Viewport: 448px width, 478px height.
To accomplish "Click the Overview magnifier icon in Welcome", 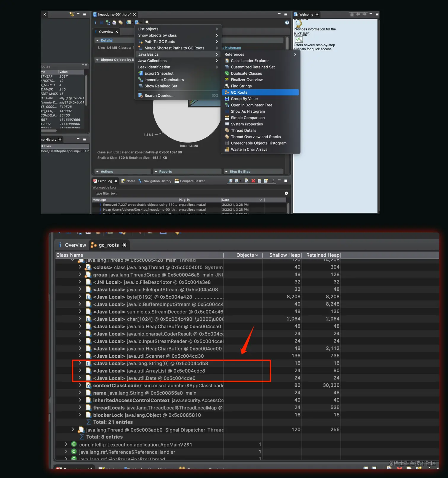I will (x=299, y=23).
